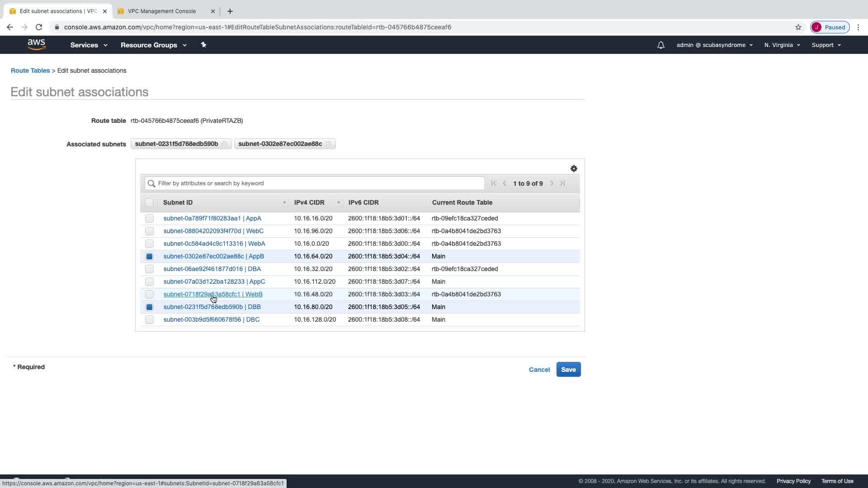868x488 pixels.
Task: Go to next page of subnets
Action: pyautogui.click(x=552, y=183)
